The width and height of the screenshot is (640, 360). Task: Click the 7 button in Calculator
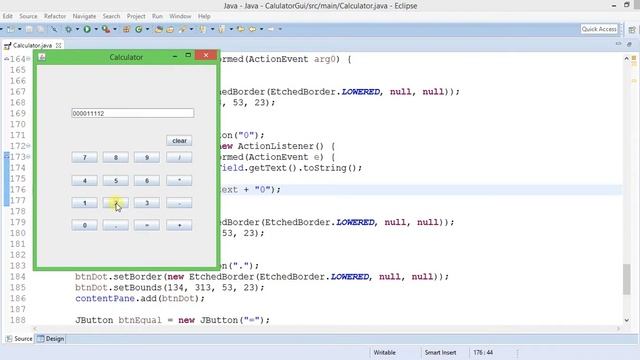pyautogui.click(x=84, y=158)
